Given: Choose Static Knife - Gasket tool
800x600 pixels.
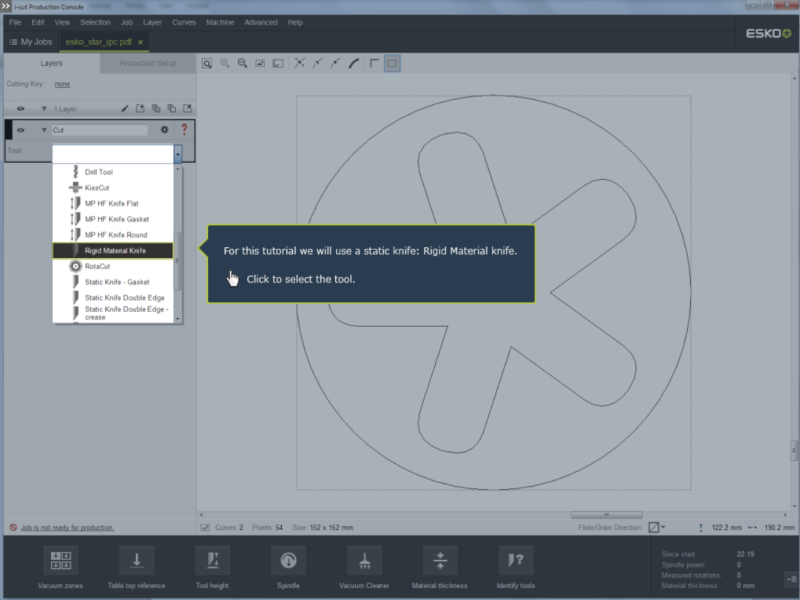Looking at the screenshot, I should point(113,282).
